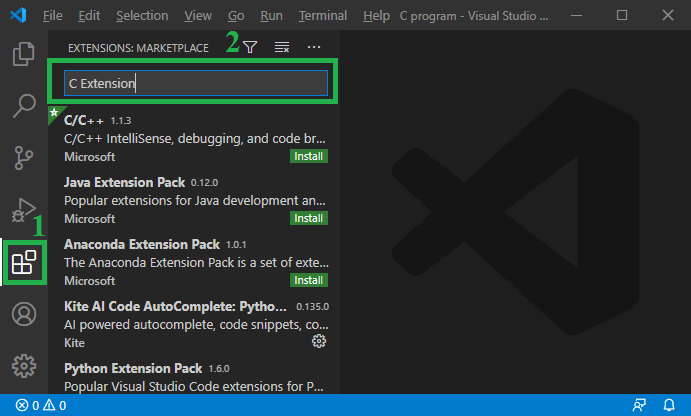
Task: Select the Java Extension Pack title
Action: 124,182
